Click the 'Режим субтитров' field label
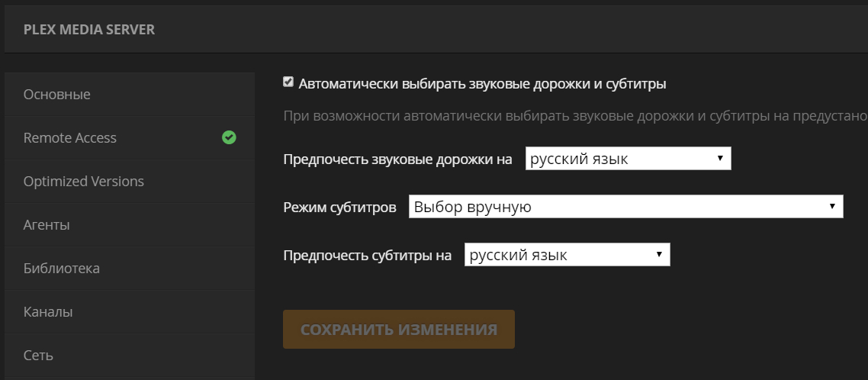This screenshot has width=868, height=380. pyautogui.click(x=339, y=208)
